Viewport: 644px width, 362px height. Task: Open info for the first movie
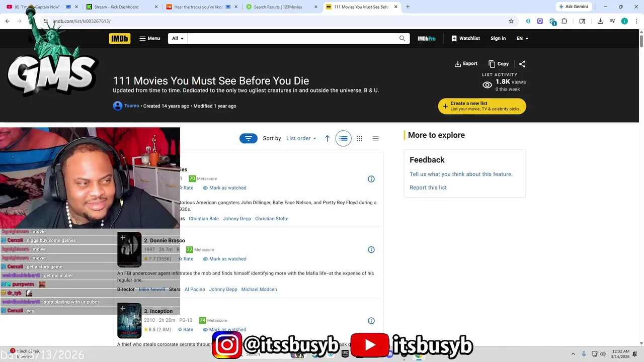click(x=371, y=179)
